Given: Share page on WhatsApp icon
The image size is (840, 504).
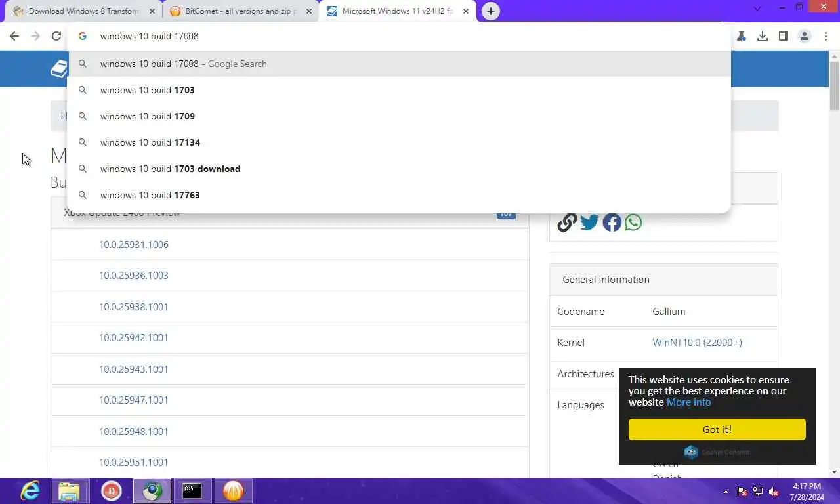Looking at the screenshot, I should [x=633, y=222].
